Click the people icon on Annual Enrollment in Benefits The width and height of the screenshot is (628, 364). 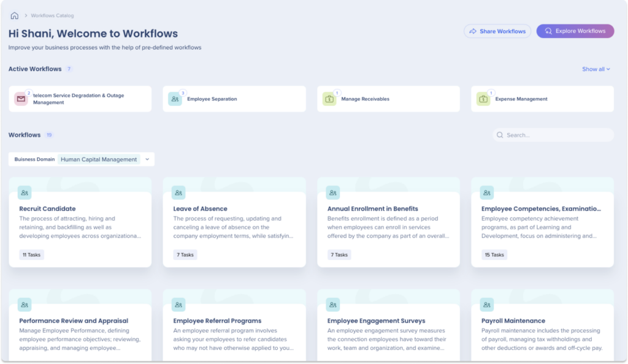(332, 192)
